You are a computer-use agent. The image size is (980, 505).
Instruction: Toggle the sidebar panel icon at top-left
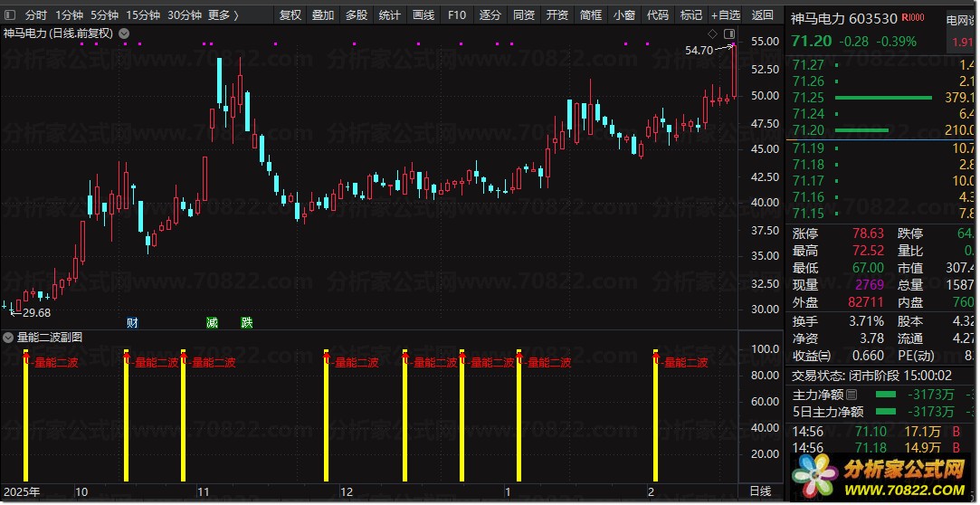[9, 15]
